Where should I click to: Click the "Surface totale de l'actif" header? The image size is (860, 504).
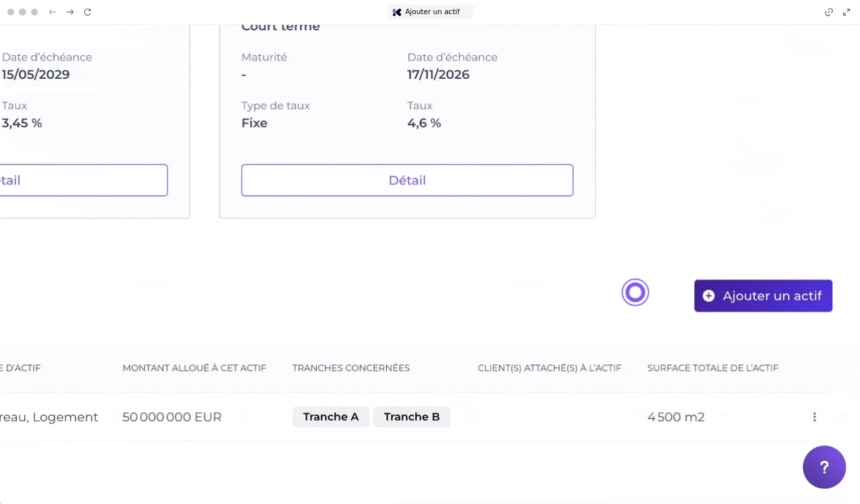click(712, 368)
